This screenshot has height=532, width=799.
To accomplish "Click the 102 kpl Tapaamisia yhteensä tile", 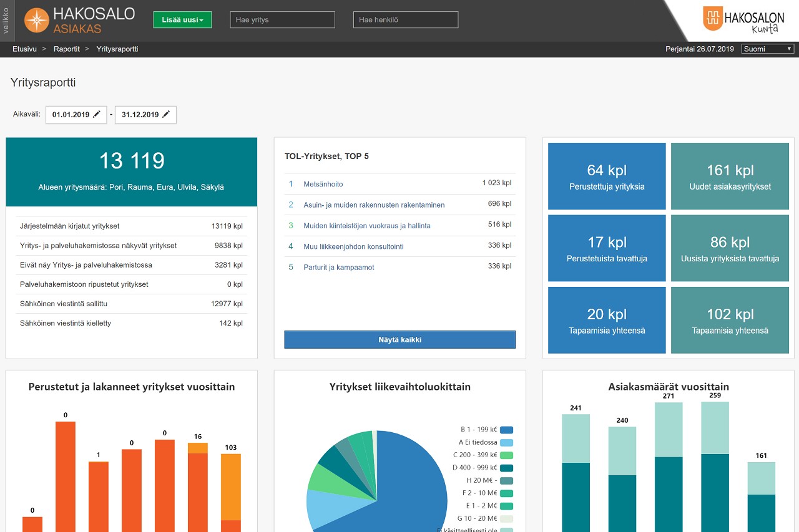I will (x=730, y=321).
